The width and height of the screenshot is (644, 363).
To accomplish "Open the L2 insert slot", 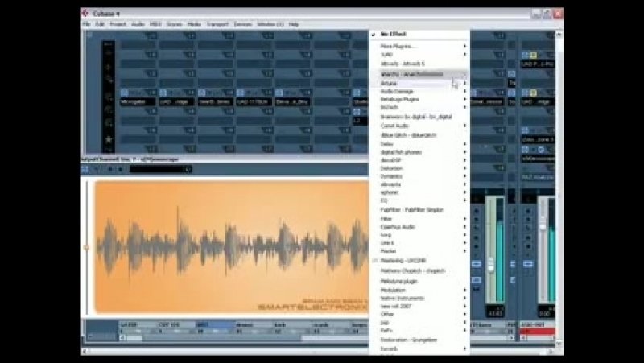I will click(x=360, y=121).
